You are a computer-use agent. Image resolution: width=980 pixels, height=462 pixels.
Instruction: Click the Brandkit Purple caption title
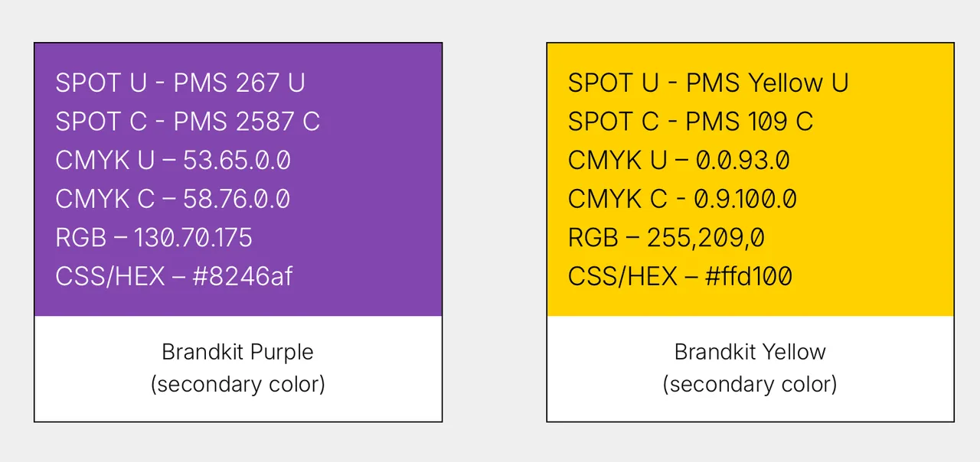tap(237, 352)
